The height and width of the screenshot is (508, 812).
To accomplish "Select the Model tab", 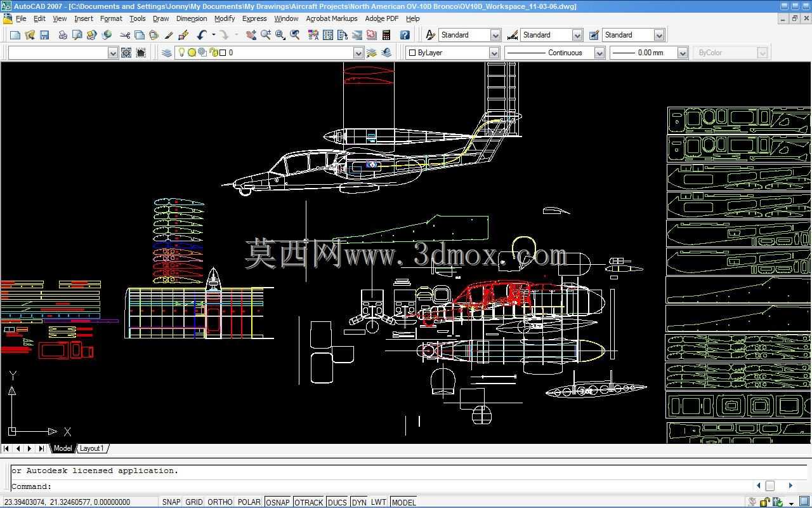I will click(x=63, y=448).
